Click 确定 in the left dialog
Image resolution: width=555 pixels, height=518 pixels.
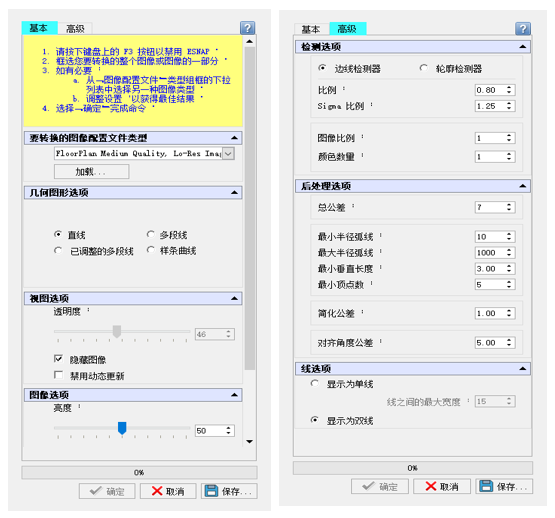click(x=107, y=491)
